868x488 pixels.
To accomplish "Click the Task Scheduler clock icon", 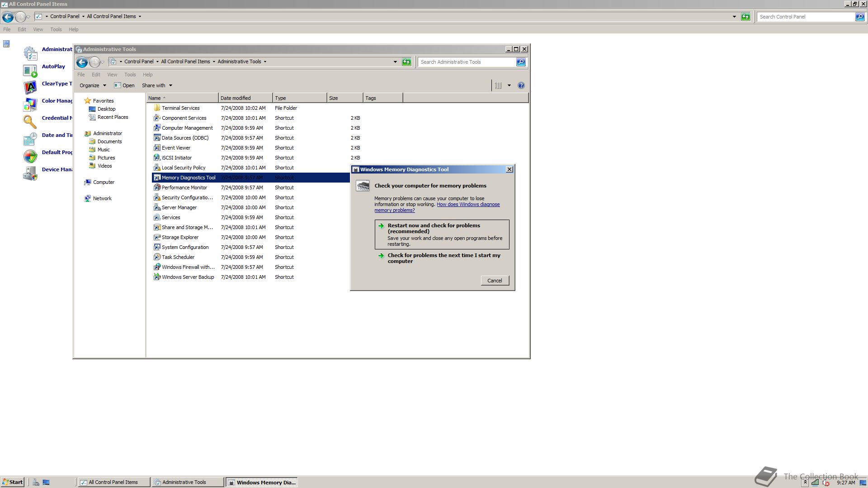I will pyautogui.click(x=157, y=257).
